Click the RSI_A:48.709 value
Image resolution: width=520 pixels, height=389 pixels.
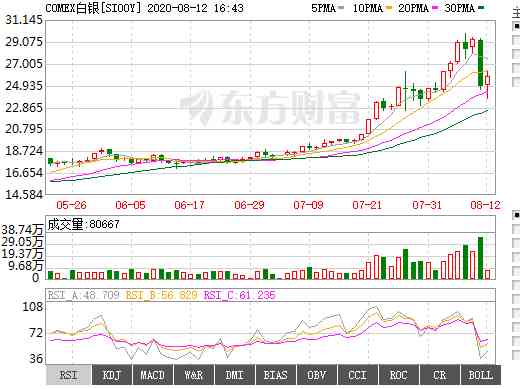coord(83,295)
